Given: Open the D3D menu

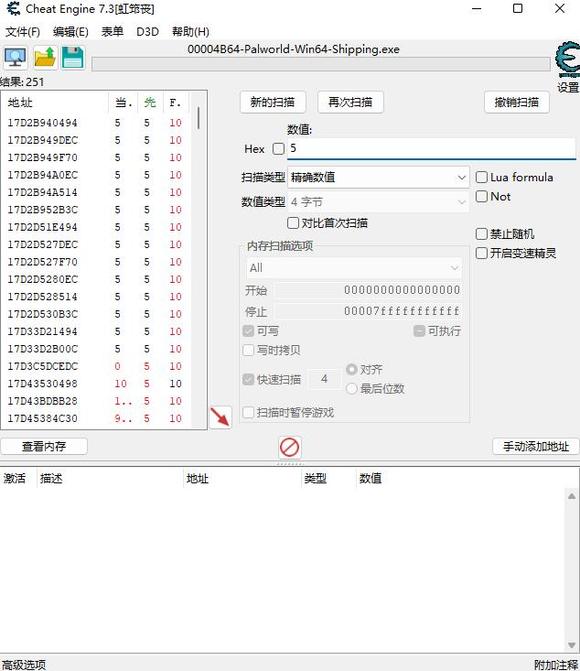Looking at the screenshot, I should [x=147, y=32].
